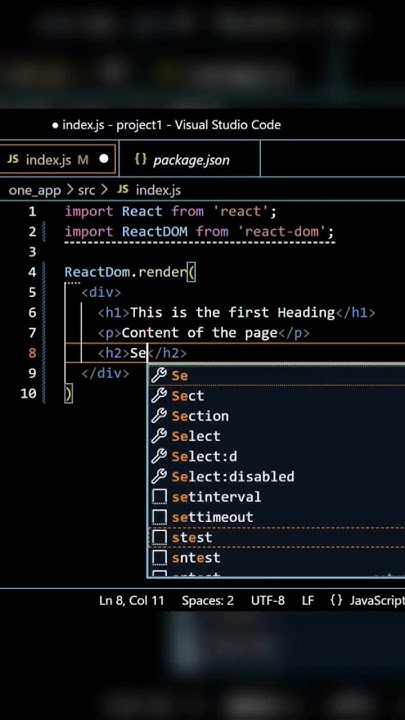Click the wrench icon beside Sect suggestion

click(x=159, y=395)
